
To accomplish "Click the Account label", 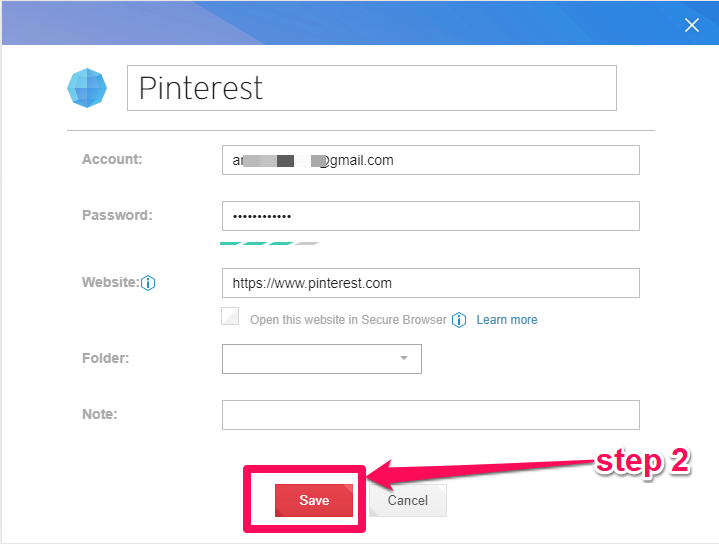I will point(112,159).
